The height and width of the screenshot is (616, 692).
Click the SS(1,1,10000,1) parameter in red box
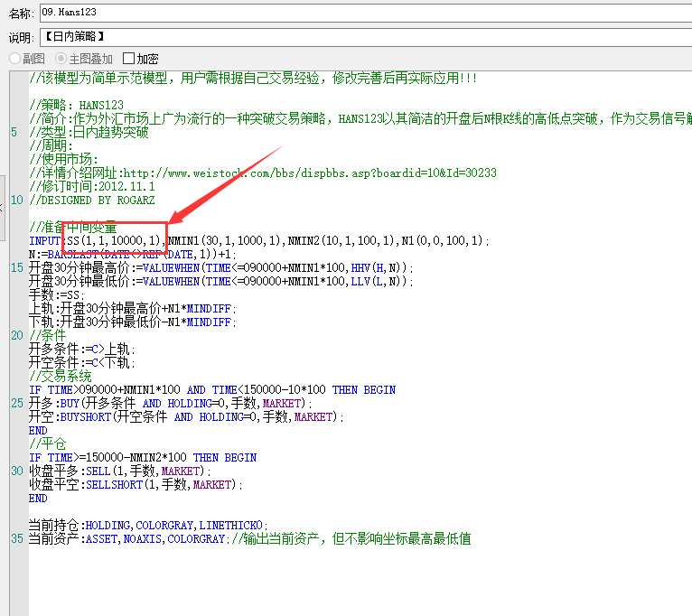click(115, 240)
